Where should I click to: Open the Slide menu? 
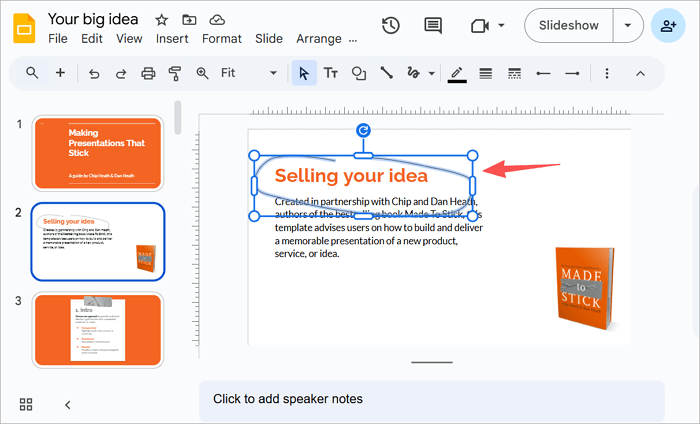pyautogui.click(x=269, y=39)
